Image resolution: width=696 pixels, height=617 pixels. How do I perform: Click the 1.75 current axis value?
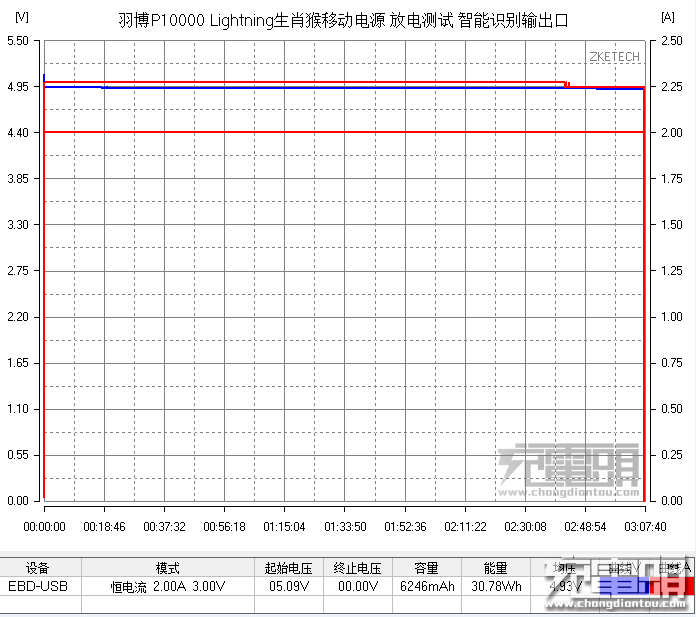[672, 179]
